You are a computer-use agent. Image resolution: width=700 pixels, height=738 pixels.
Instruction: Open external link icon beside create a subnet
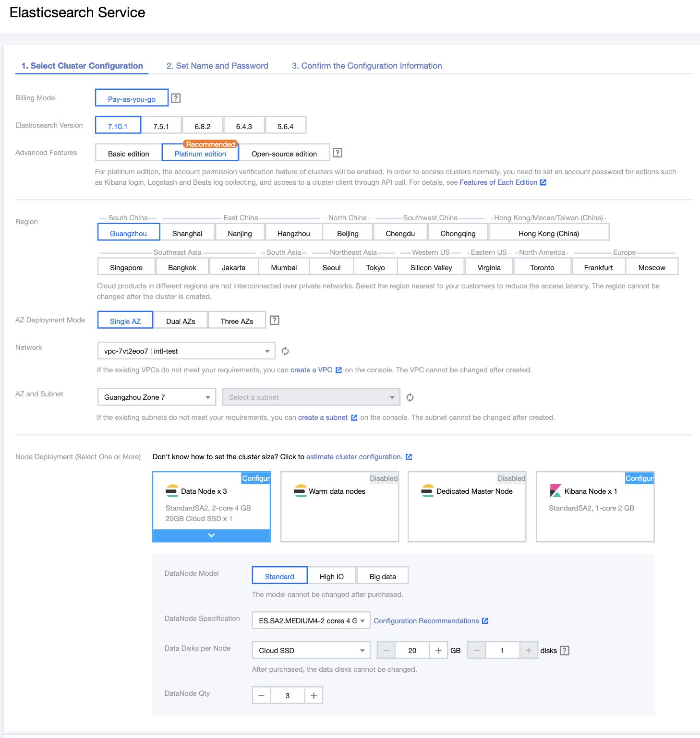click(354, 417)
